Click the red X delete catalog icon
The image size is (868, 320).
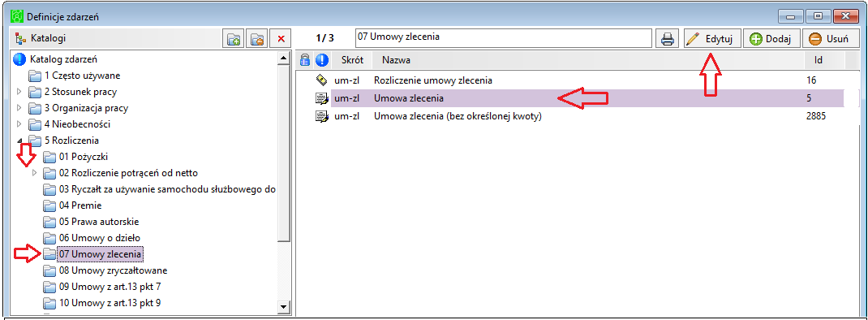pos(281,39)
